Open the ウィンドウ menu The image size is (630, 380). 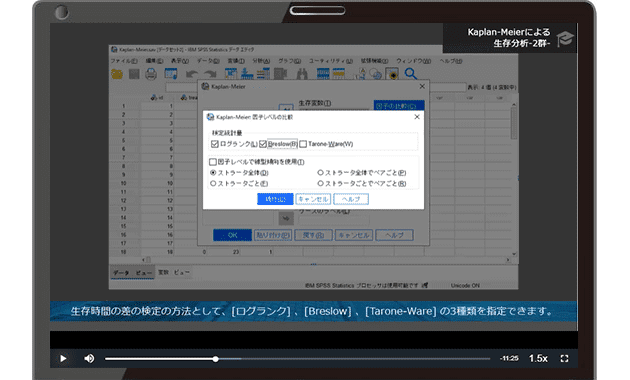tap(414, 61)
